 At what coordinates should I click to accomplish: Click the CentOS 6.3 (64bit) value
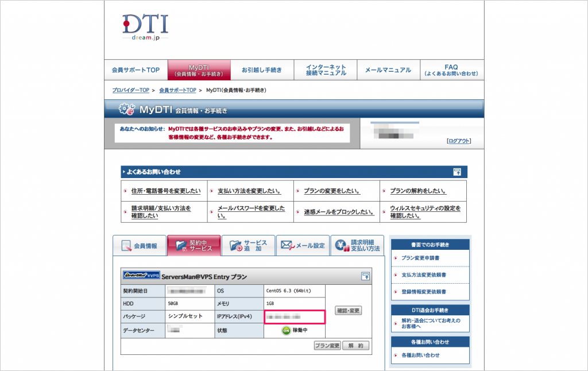[288, 291]
